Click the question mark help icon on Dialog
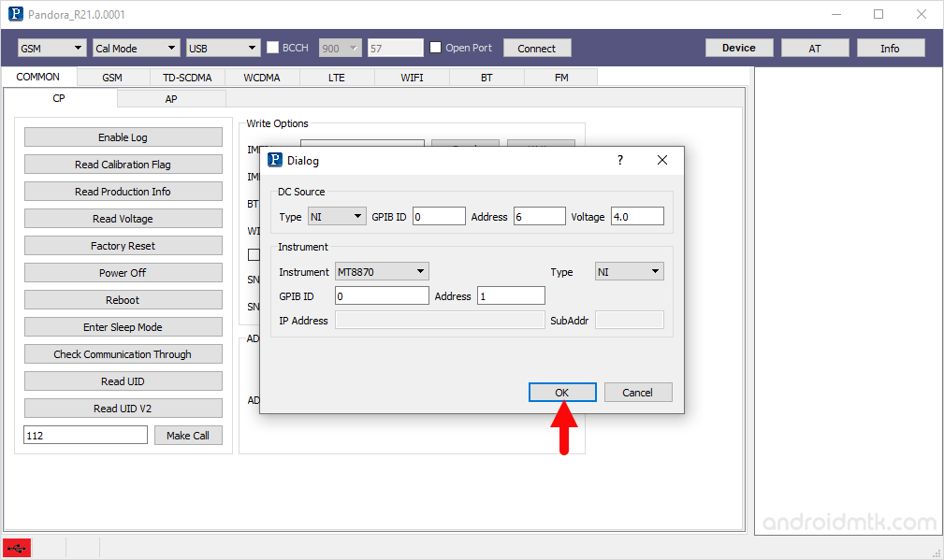Image resolution: width=944 pixels, height=560 pixels. point(619,159)
